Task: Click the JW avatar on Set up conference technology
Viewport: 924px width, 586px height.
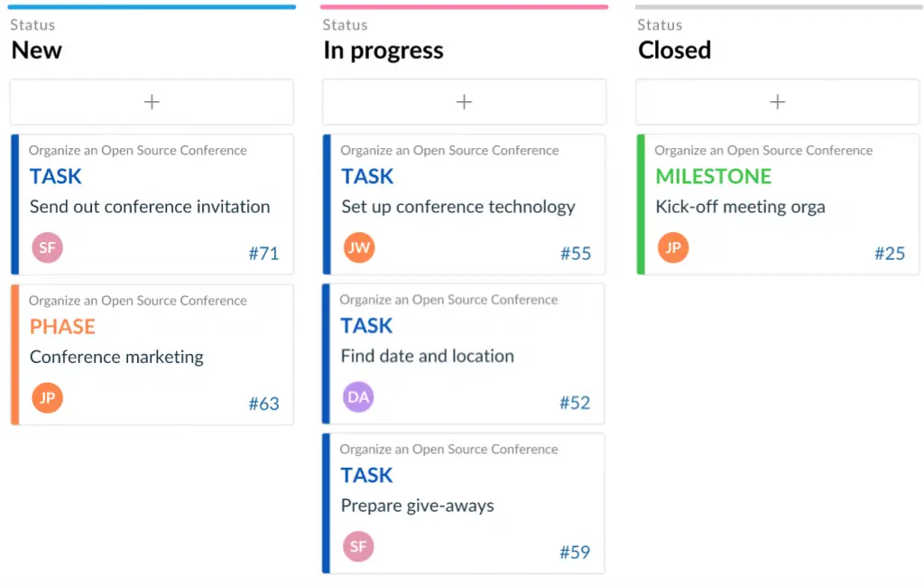Action: pyautogui.click(x=359, y=247)
